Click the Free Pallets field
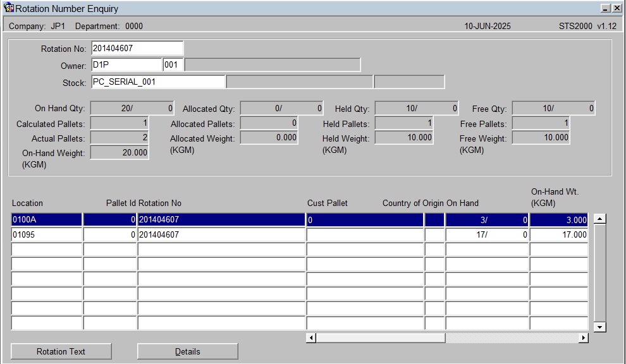 click(x=541, y=123)
